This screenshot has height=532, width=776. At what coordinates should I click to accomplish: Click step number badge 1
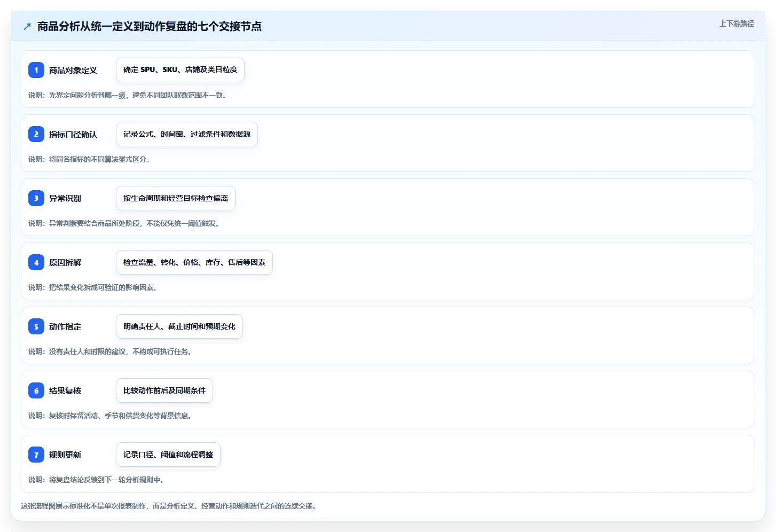[36, 70]
